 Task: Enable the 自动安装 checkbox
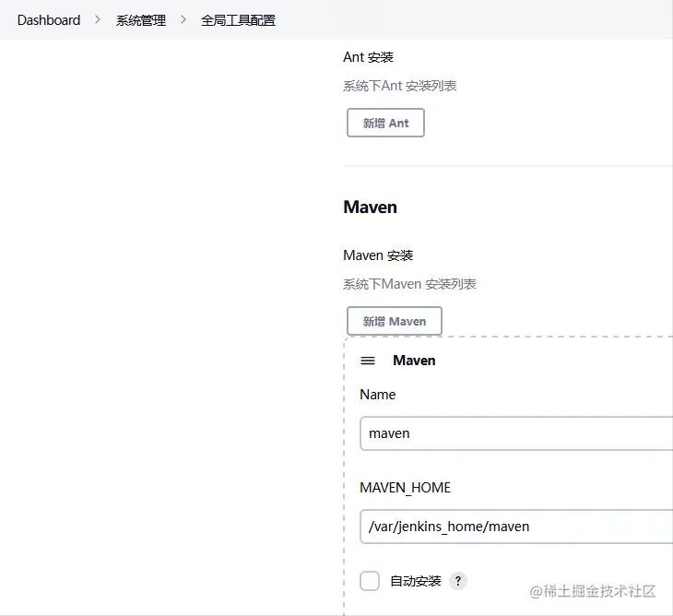coord(370,581)
